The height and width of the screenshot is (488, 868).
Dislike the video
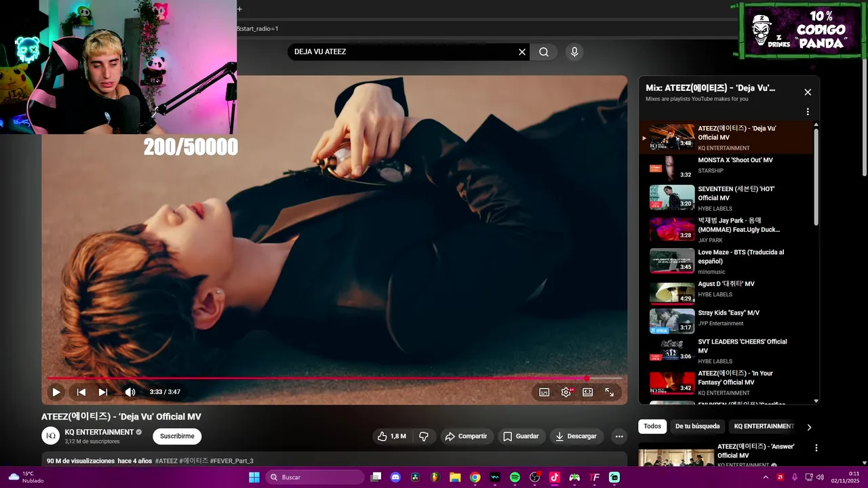click(x=424, y=436)
